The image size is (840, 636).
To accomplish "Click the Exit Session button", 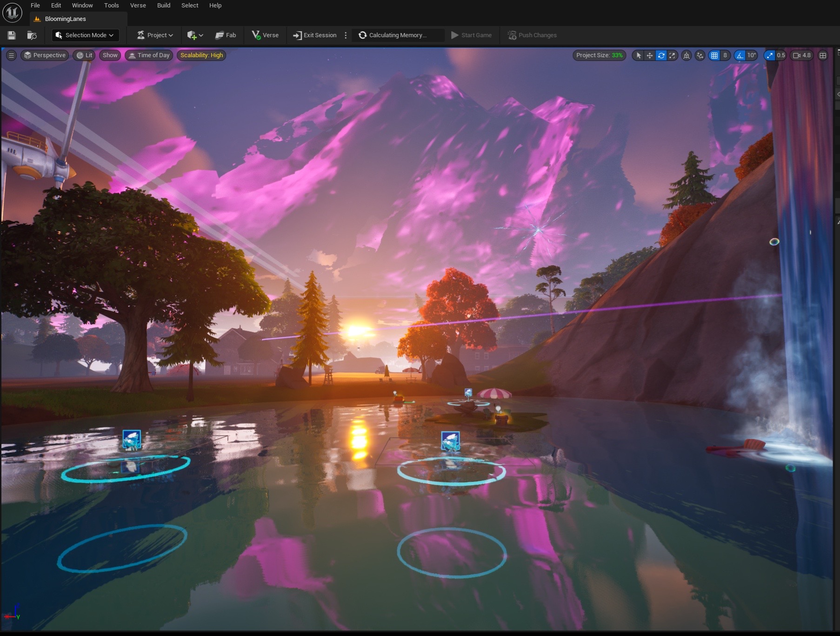I will point(315,35).
